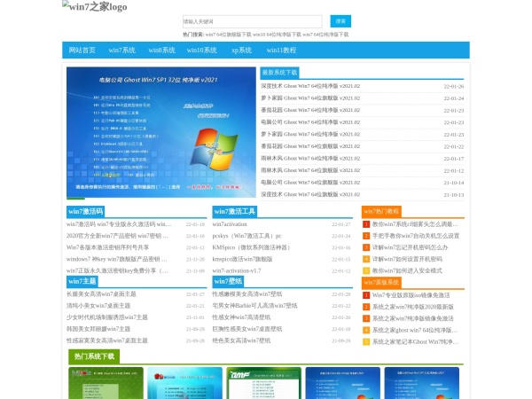Screen dimensions: 532x399
Task: Open the xp系统 navigation item
Action: coord(241,51)
